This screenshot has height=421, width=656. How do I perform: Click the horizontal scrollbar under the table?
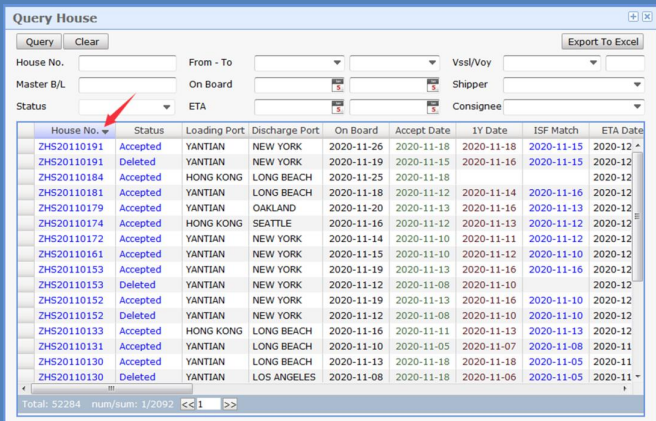[x=110, y=388]
